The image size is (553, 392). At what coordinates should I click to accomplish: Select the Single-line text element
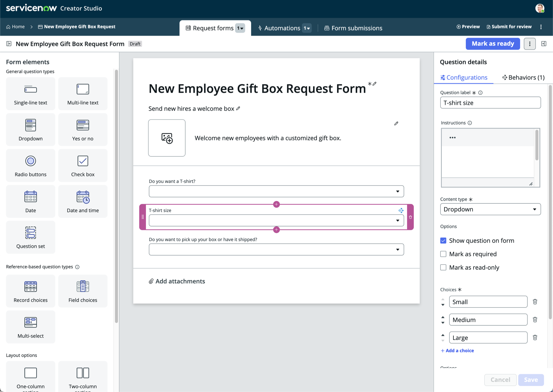[x=30, y=94]
